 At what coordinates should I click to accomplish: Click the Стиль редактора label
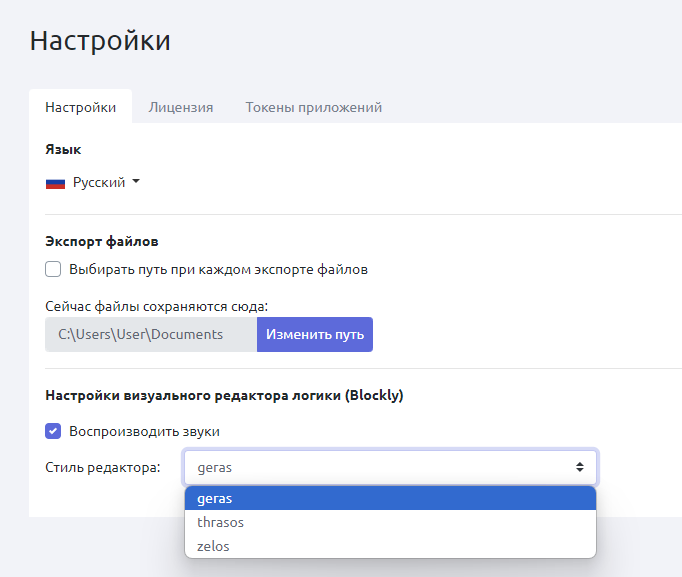103,467
